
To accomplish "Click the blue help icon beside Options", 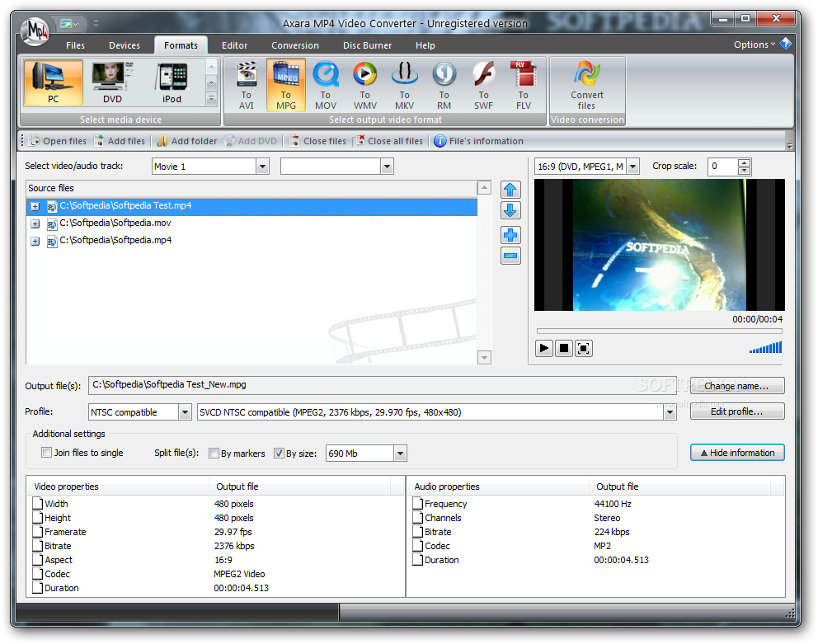I will (x=786, y=45).
